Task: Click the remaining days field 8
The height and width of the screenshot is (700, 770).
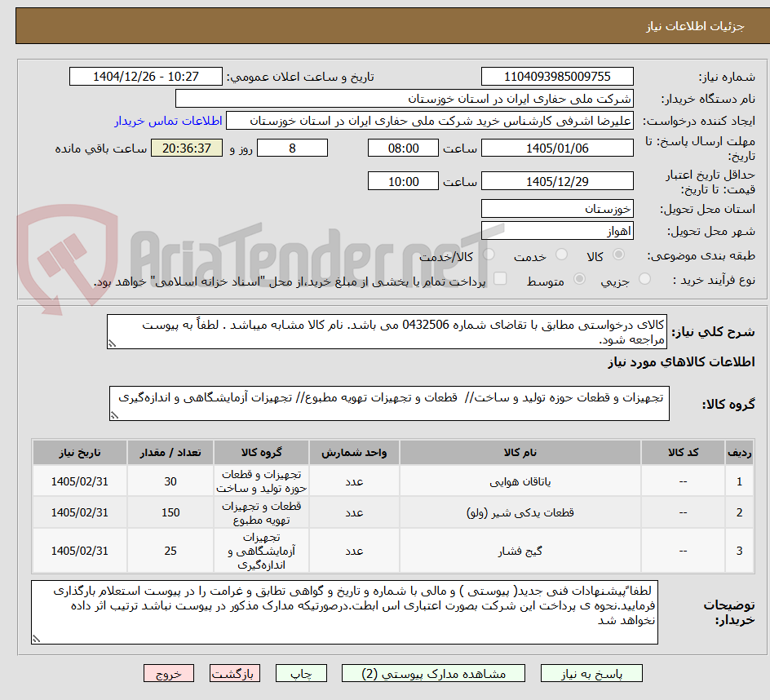Action: pyautogui.click(x=292, y=148)
